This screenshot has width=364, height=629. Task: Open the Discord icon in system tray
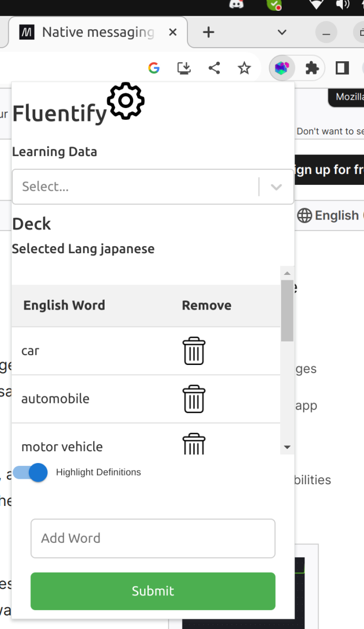(x=236, y=4)
